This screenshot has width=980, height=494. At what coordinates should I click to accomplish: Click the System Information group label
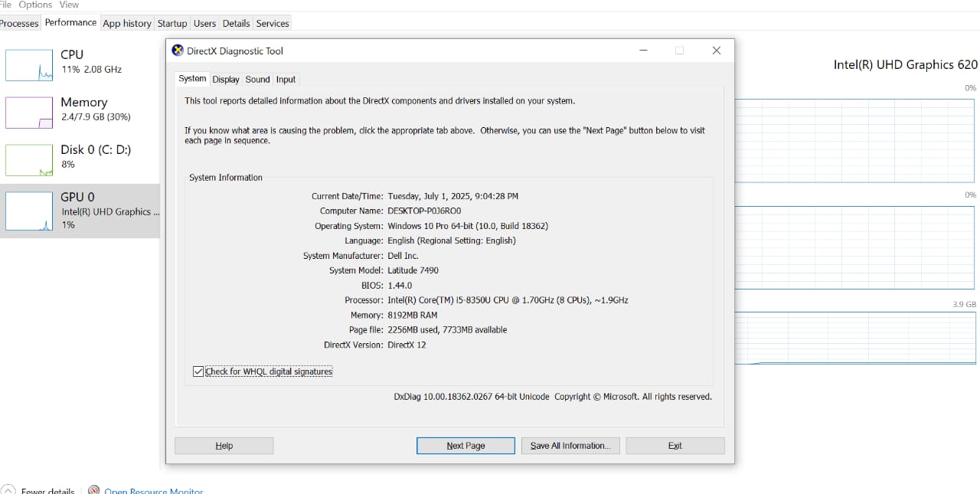click(x=226, y=178)
